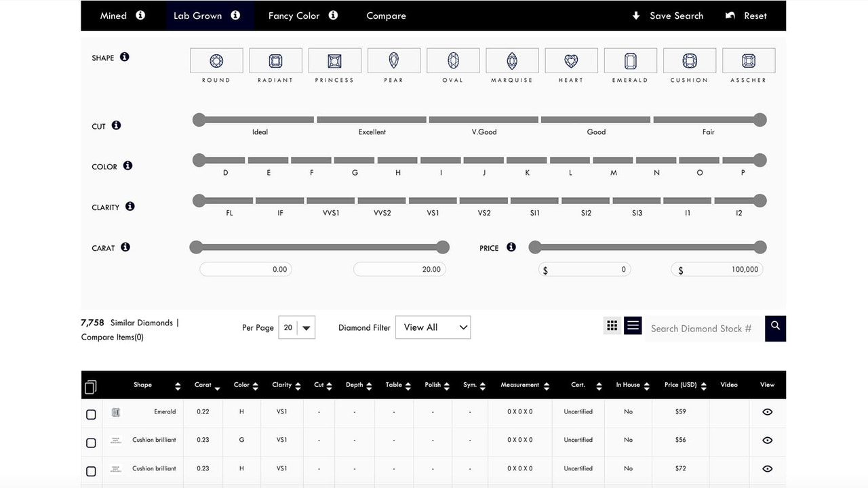Select the Round diamond shape icon

coord(216,61)
